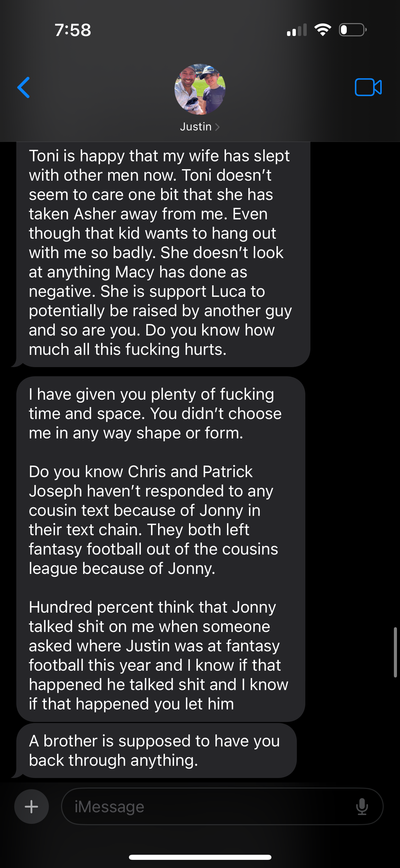Tap the contact profile photo

pyautogui.click(x=200, y=89)
